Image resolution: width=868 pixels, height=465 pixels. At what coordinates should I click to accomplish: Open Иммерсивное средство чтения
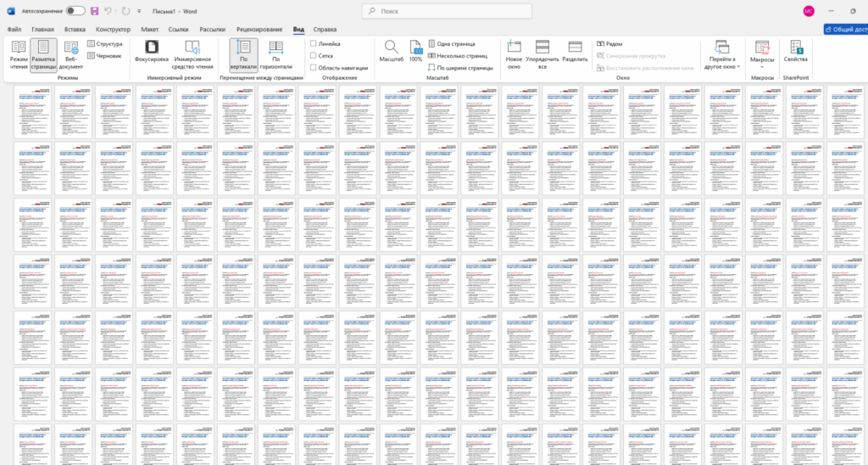[x=192, y=54]
